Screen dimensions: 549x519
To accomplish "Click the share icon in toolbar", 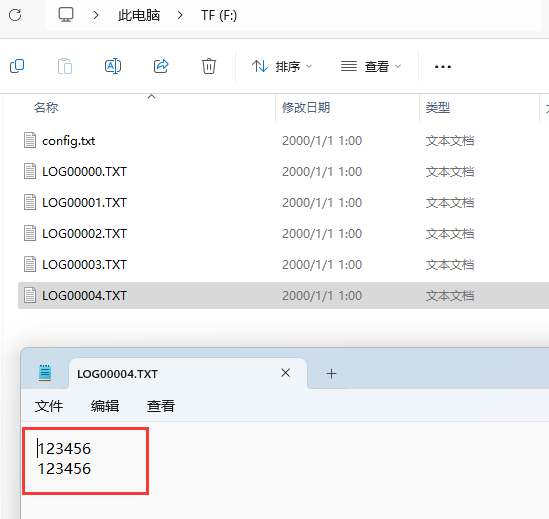I will (161, 66).
